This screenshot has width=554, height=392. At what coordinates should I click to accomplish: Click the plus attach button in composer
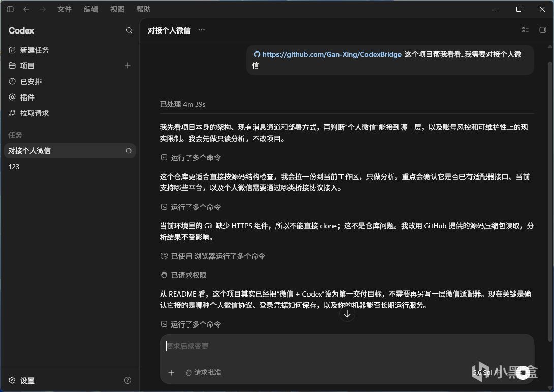coord(171,373)
